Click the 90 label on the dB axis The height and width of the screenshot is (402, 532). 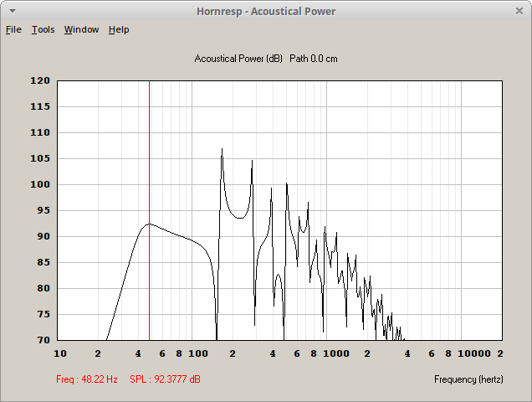click(43, 236)
